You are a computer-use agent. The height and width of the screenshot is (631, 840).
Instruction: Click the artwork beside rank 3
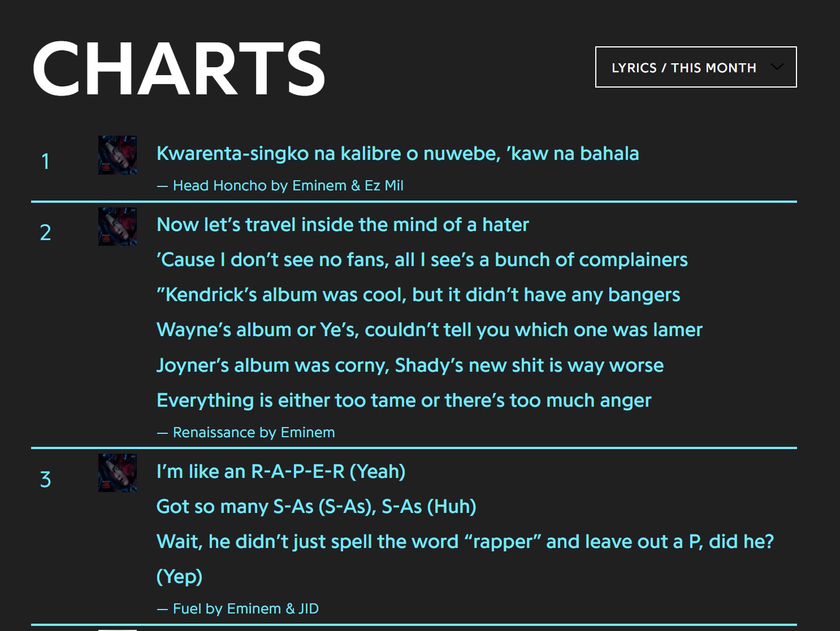click(x=118, y=473)
